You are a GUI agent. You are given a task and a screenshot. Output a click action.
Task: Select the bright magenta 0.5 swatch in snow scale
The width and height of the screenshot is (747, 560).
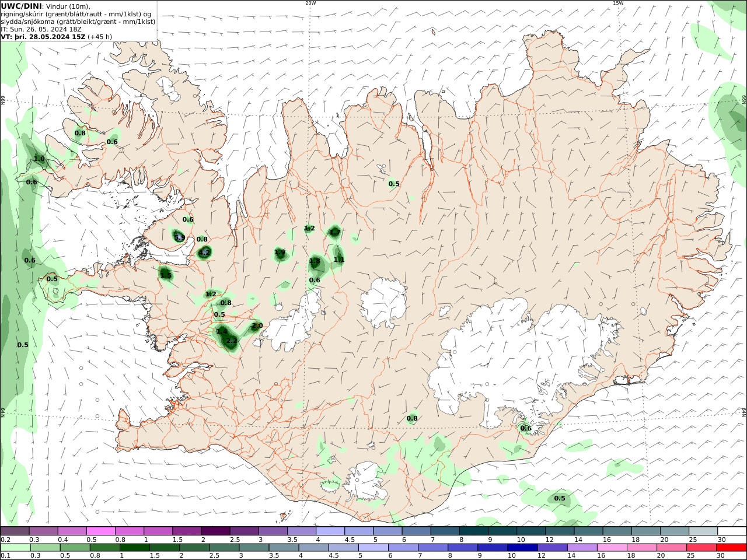100,531
